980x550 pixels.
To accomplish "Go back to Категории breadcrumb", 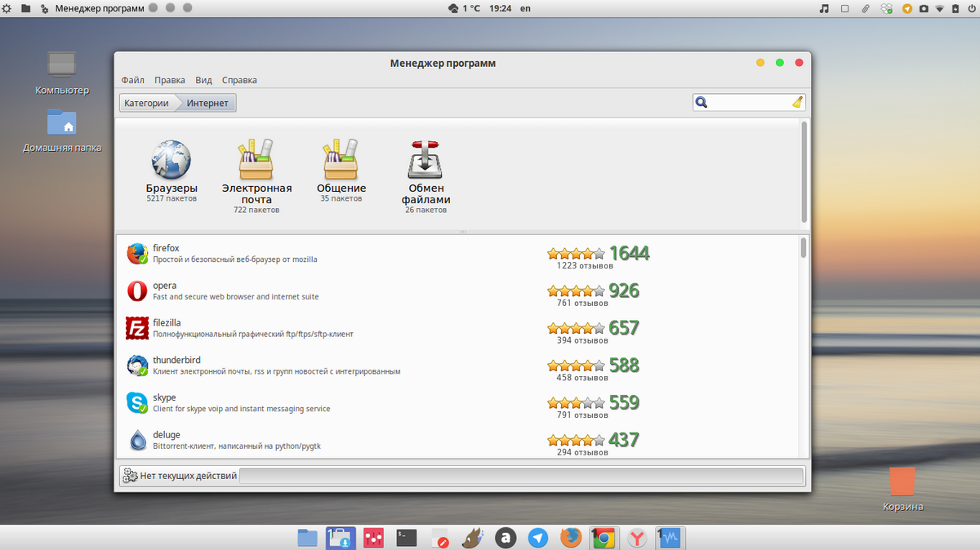I will pos(147,103).
